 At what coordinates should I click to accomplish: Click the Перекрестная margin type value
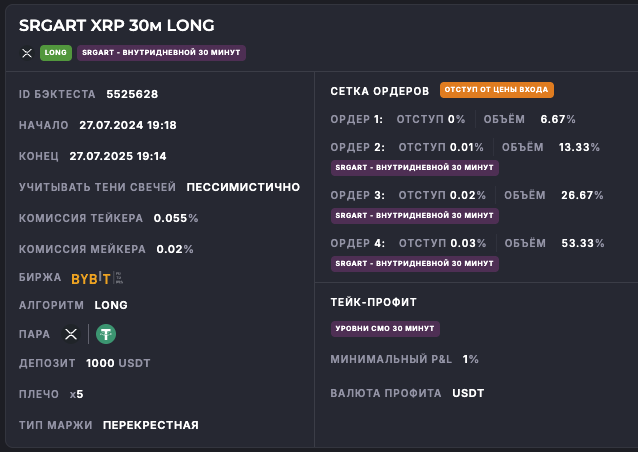(x=150, y=425)
